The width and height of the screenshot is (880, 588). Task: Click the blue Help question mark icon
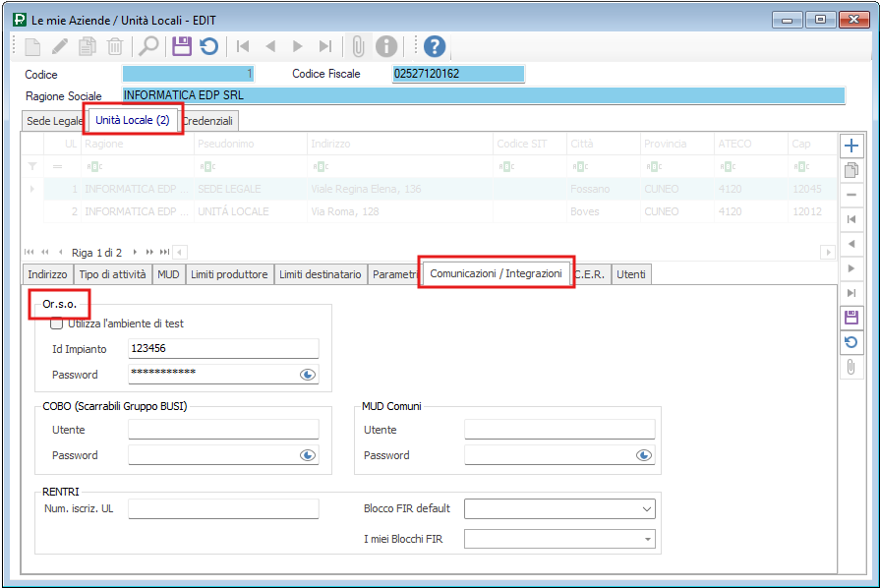[435, 46]
